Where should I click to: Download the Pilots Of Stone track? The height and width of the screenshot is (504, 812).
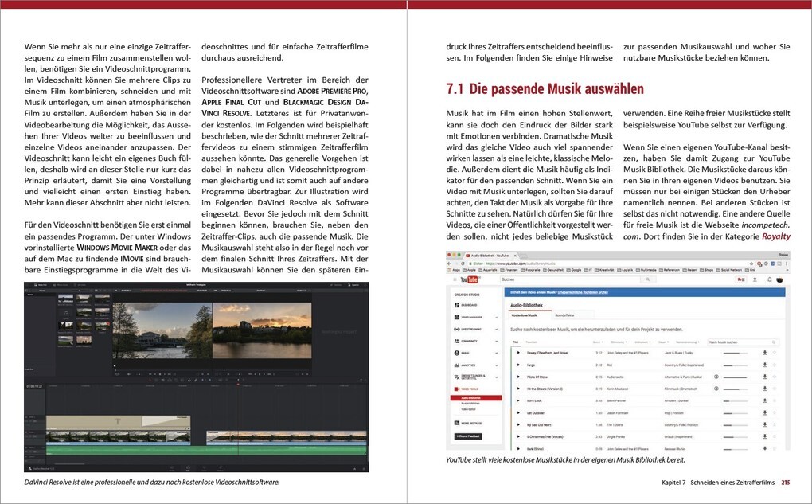[765, 377]
